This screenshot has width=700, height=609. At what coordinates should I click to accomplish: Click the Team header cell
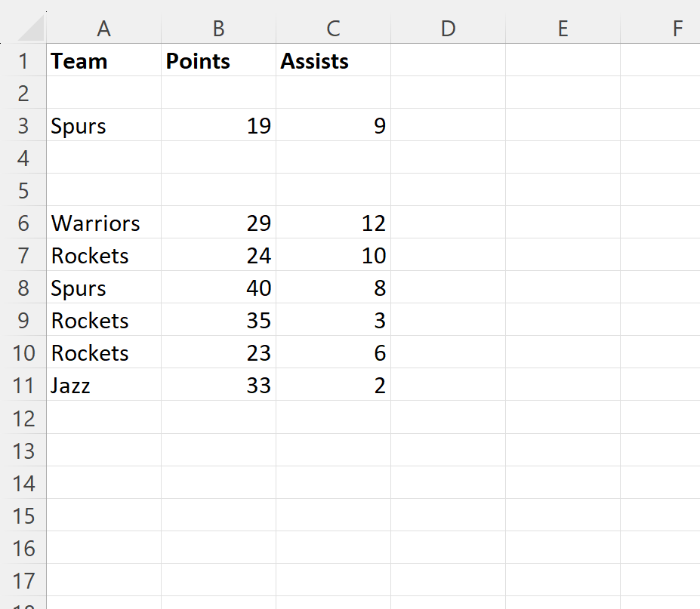pyautogui.click(x=103, y=60)
